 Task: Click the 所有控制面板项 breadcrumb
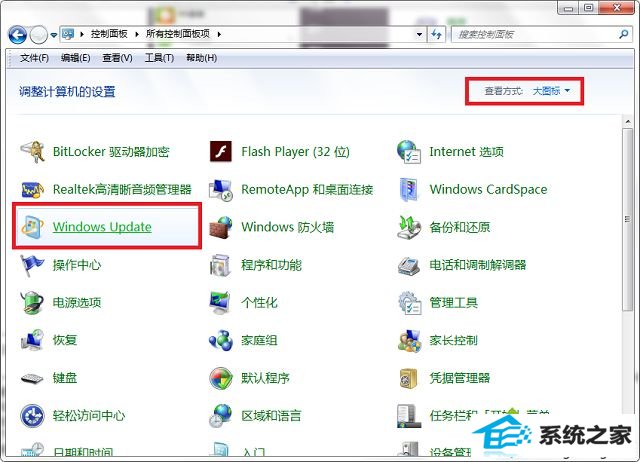(178, 34)
